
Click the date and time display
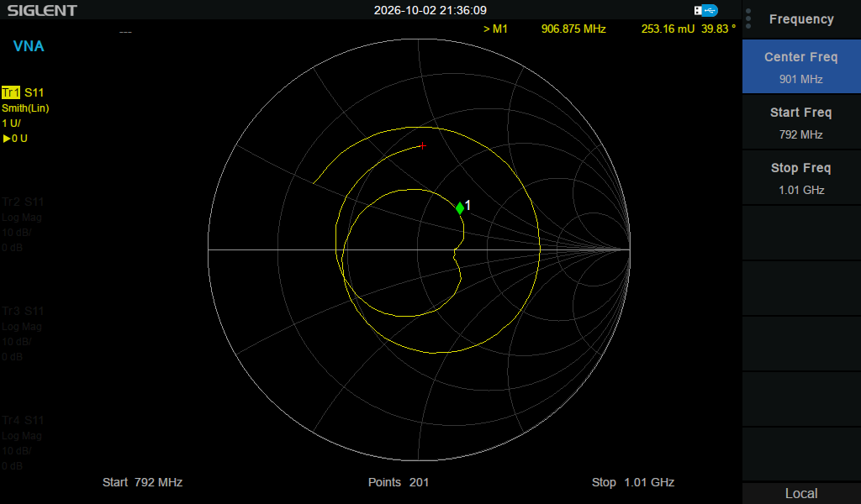pos(430,10)
